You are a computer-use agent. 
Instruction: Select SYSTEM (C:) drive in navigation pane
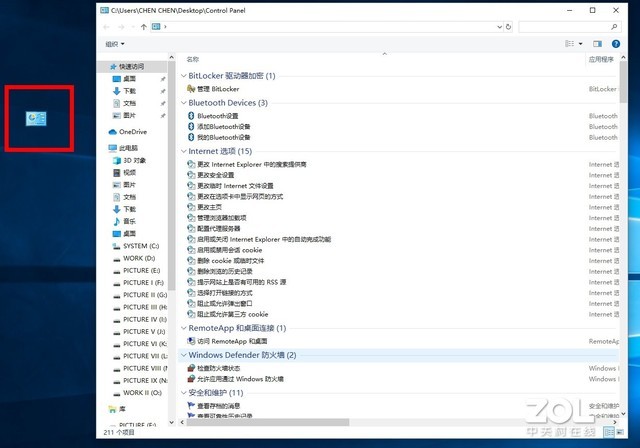coord(140,245)
